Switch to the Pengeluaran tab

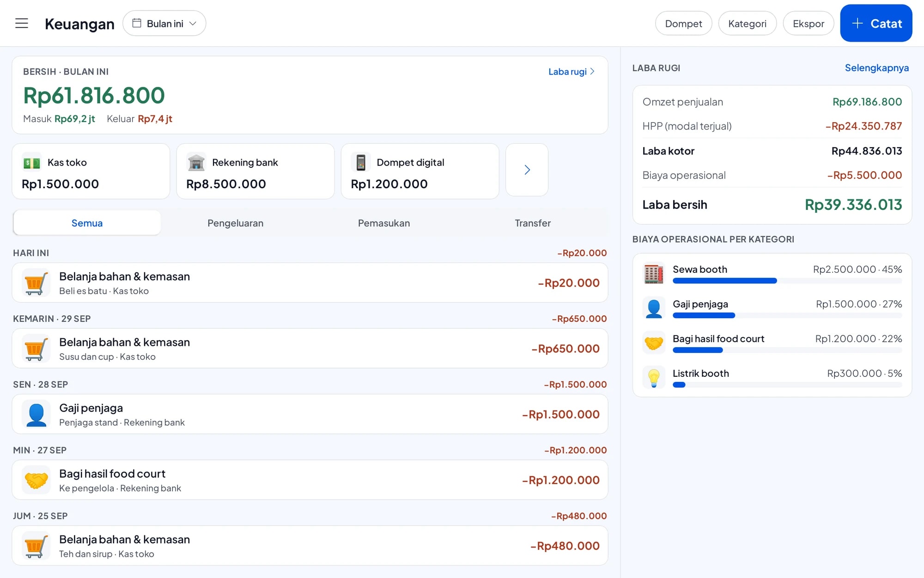236,223
